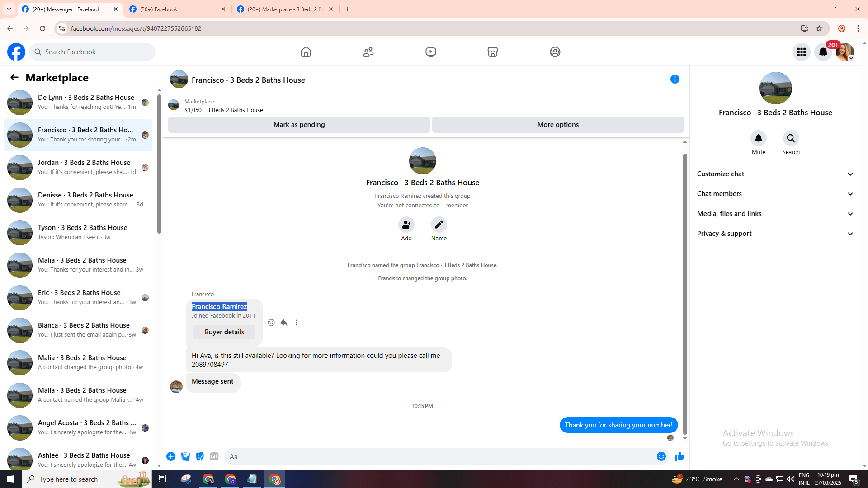
Task: Choose a GIF
Action: click(214, 456)
